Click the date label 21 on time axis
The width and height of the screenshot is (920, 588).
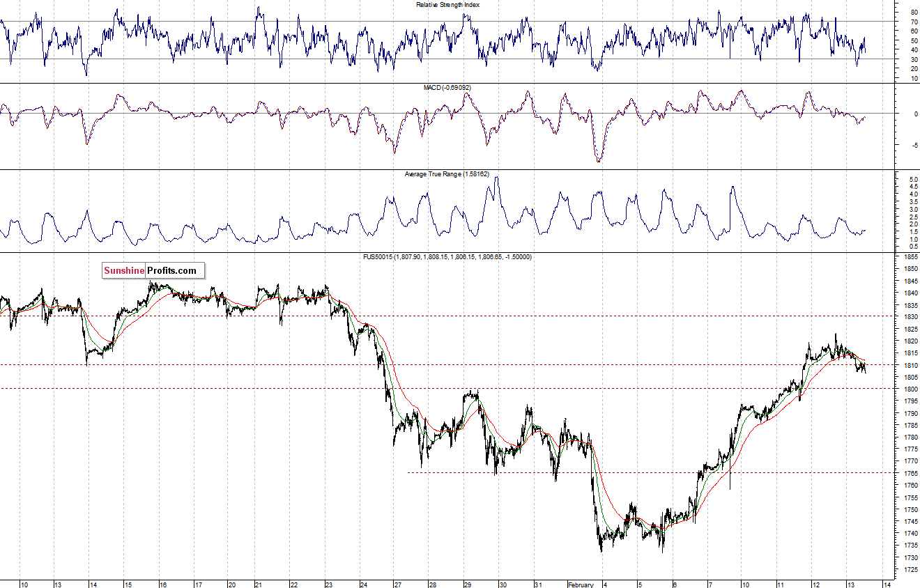point(259,584)
